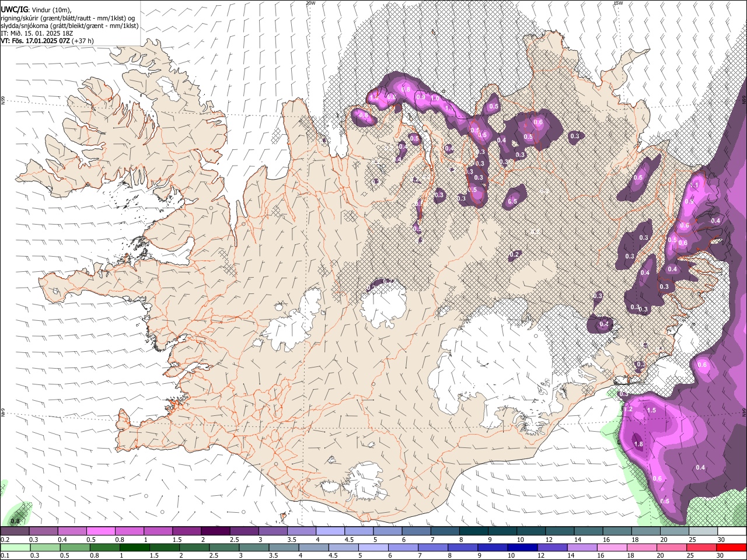Click the light pink 16 swatch in bottom legend row
This screenshot has height=560, width=747.
point(611,548)
